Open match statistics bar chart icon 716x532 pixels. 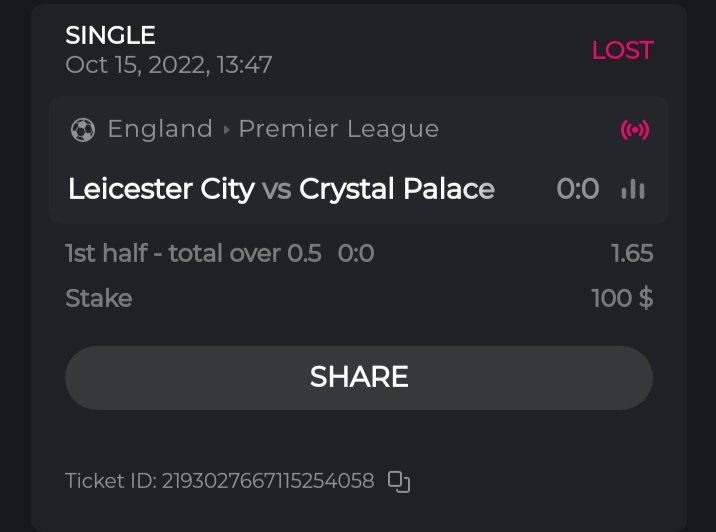[633, 189]
